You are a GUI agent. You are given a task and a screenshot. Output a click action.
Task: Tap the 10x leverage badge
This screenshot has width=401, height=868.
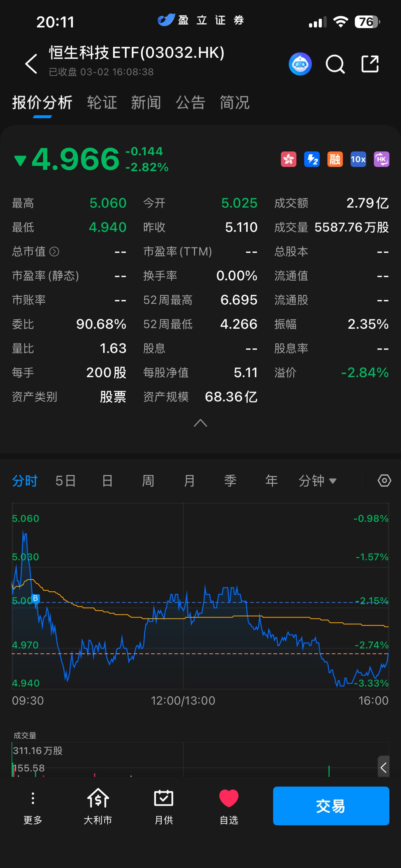click(x=358, y=159)
